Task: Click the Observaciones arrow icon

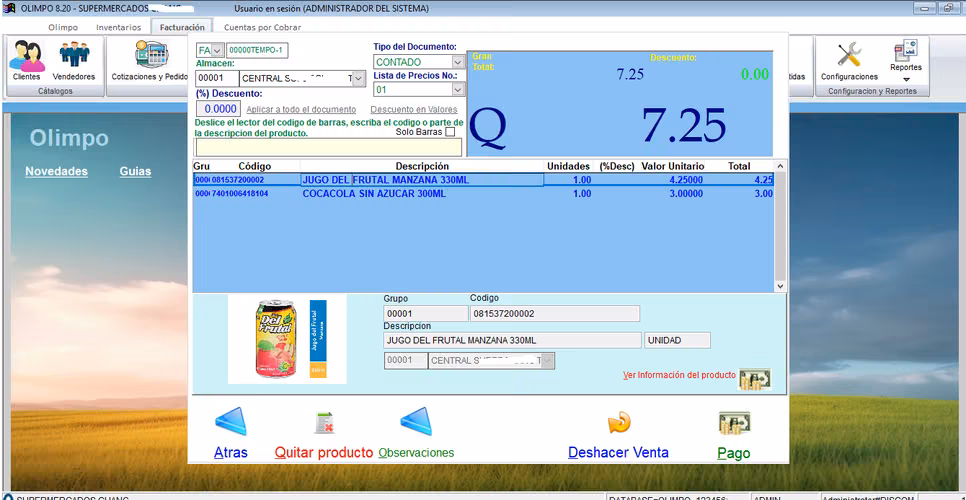Action: pos(416,422)
